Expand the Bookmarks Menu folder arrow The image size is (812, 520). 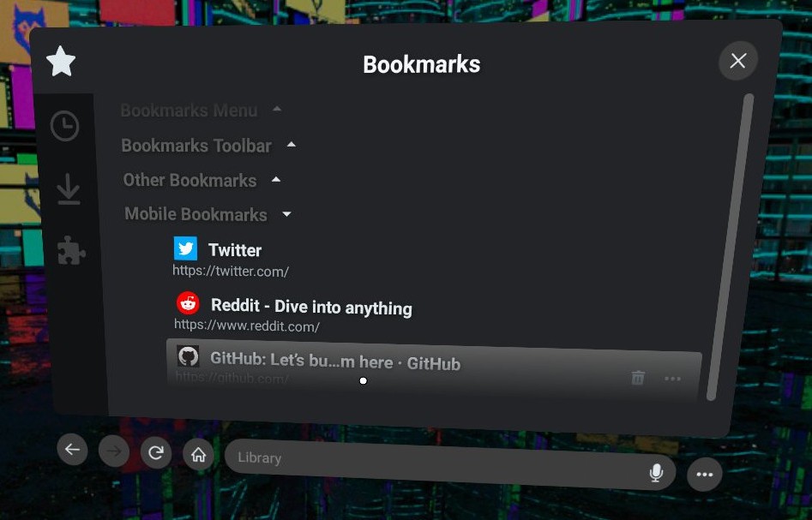click(x=276, y=110)
